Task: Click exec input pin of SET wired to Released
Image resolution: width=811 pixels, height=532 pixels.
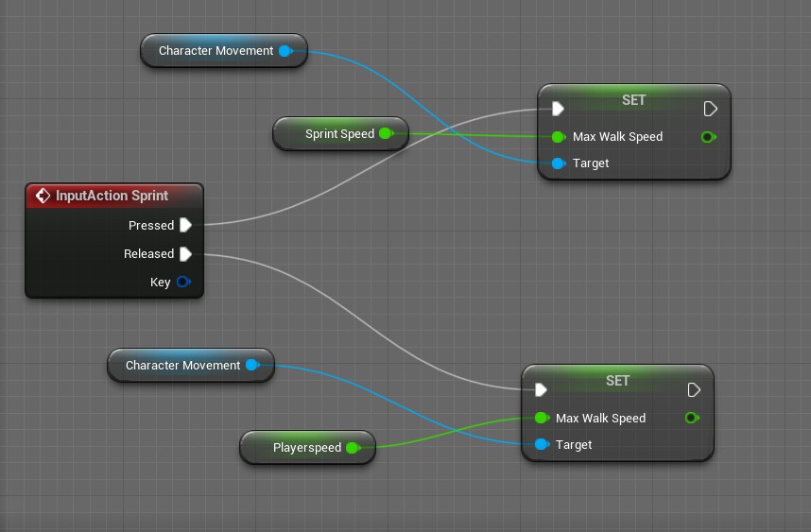Action: pyautogui.click(x=541, y=389)
